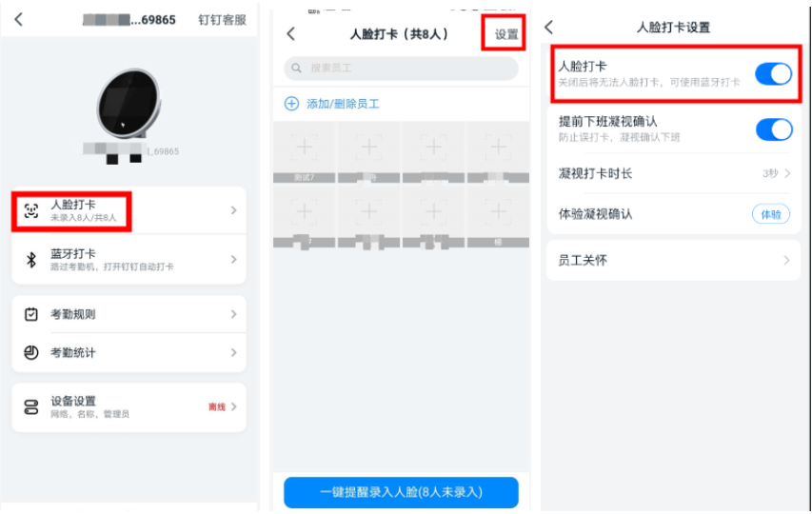812x514 pixels.
Task: Tap the Bluetooth icon for 蓝牙打卡
Action: (31, 259)
